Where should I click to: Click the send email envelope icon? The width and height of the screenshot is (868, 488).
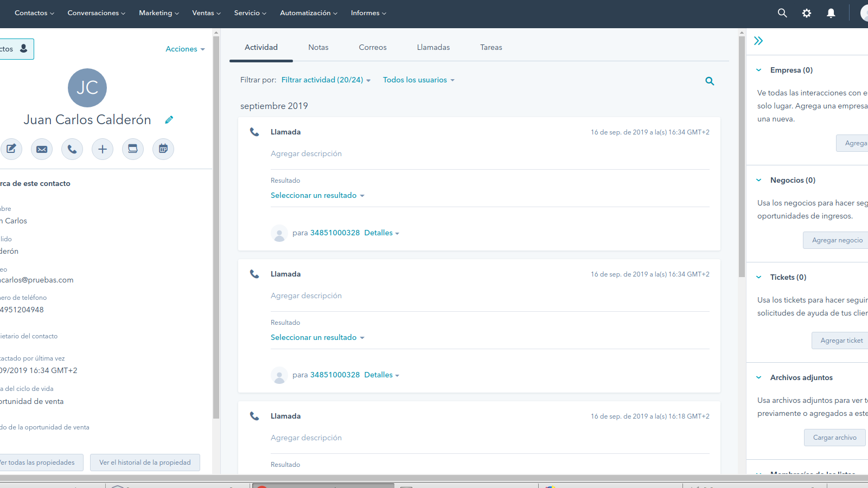click(42, 149)
